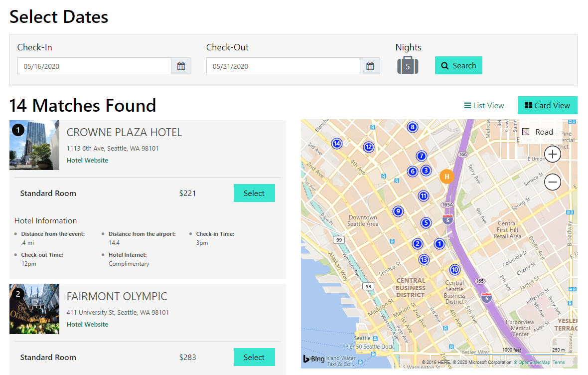The width and height of the screenshot is (588, 375).
Task: Click map pin number 14
Action: pos(337,144)
